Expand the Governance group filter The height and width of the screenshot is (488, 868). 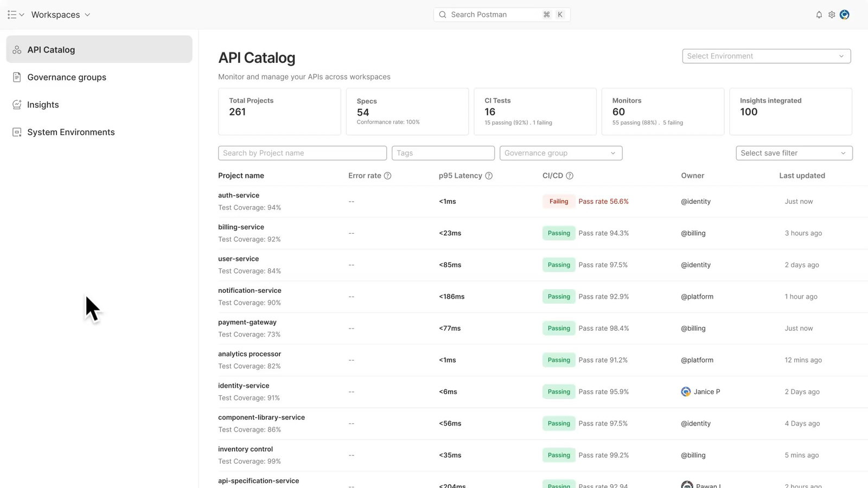click(560, 153)
